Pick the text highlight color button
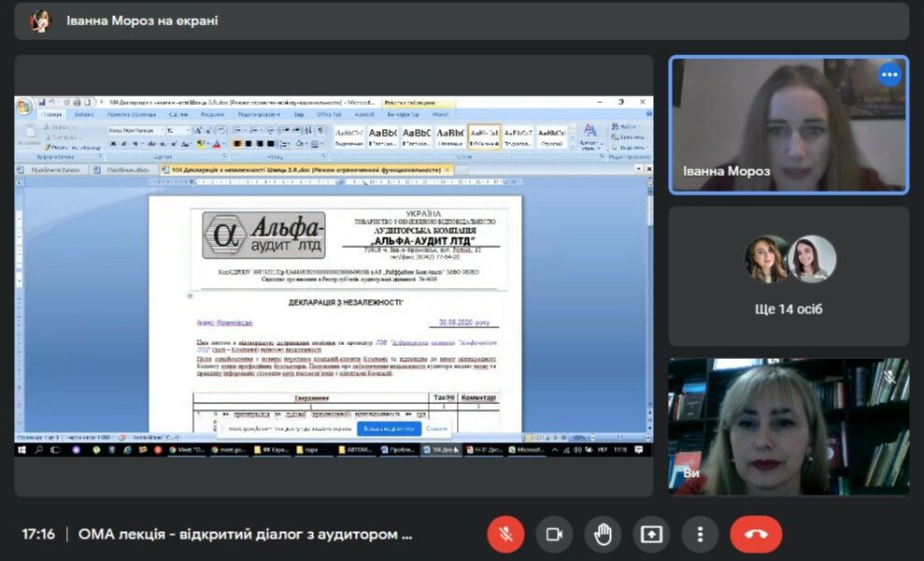924x561 pixels. click(200, 144)
